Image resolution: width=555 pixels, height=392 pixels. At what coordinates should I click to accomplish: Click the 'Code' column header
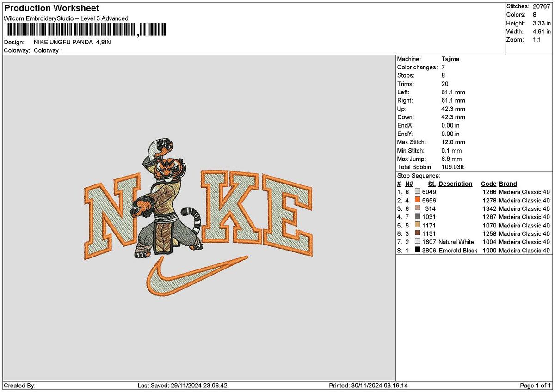488,184
